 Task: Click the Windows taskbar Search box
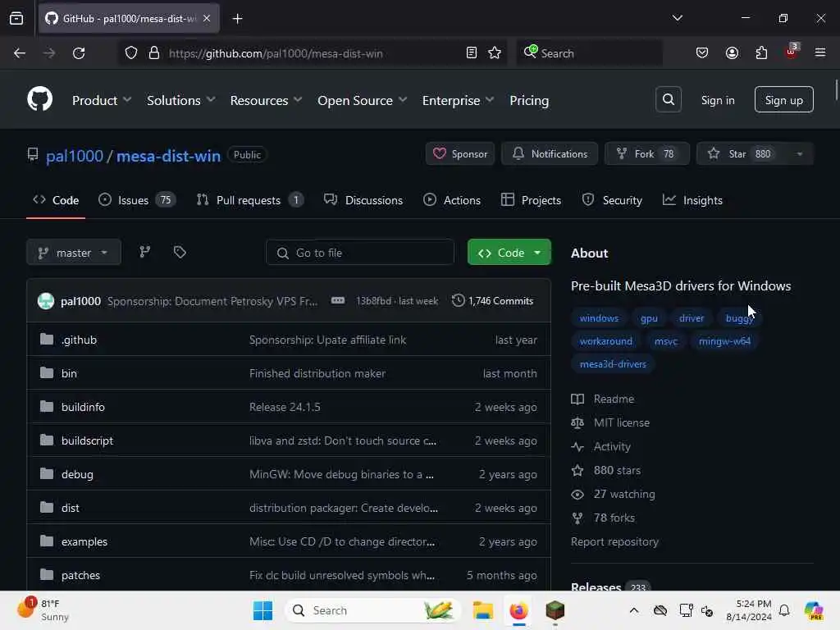click(x=373, y=610)
